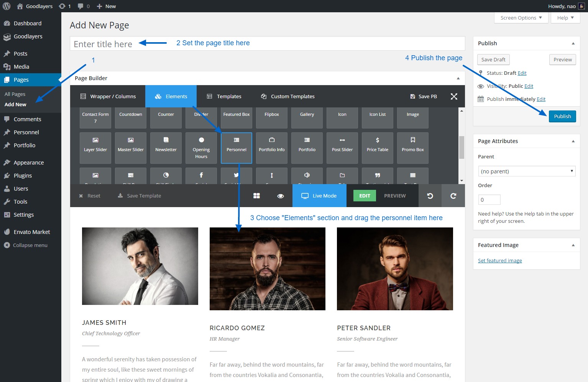Pick the Promo Box element
The width and height of the screenshot is (588, 382).
click(x=412, y=148)
